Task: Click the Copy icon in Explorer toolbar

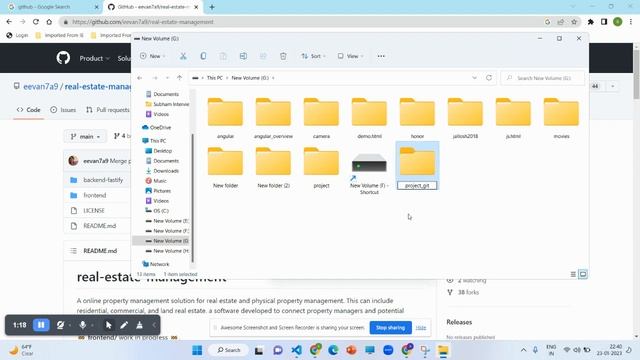Action: (x=203, y=56)
